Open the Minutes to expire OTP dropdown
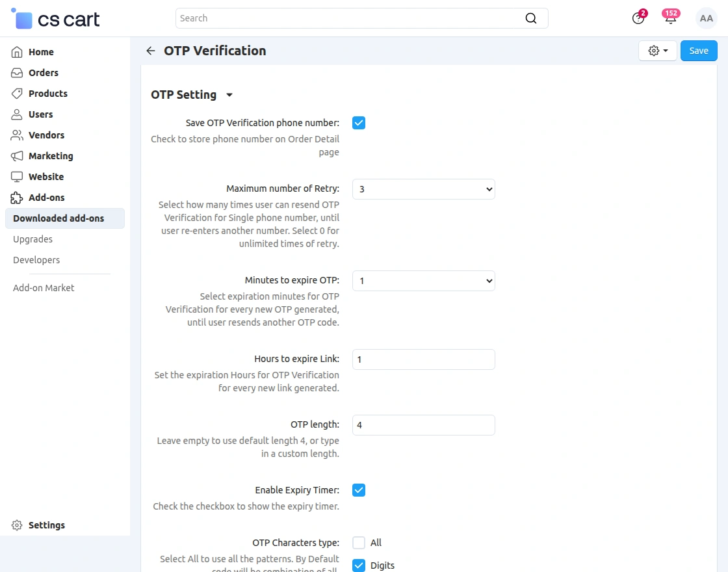This screenshot has height=572, width=728. 423,281
